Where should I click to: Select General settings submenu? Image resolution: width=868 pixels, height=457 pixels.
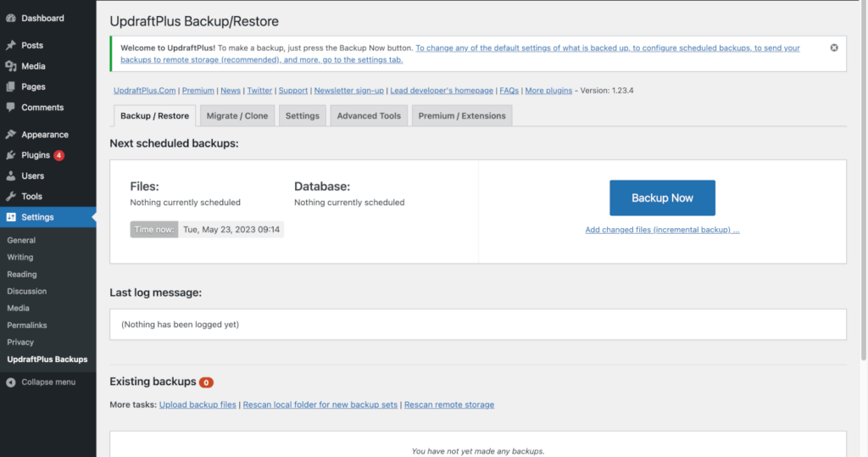21,241
